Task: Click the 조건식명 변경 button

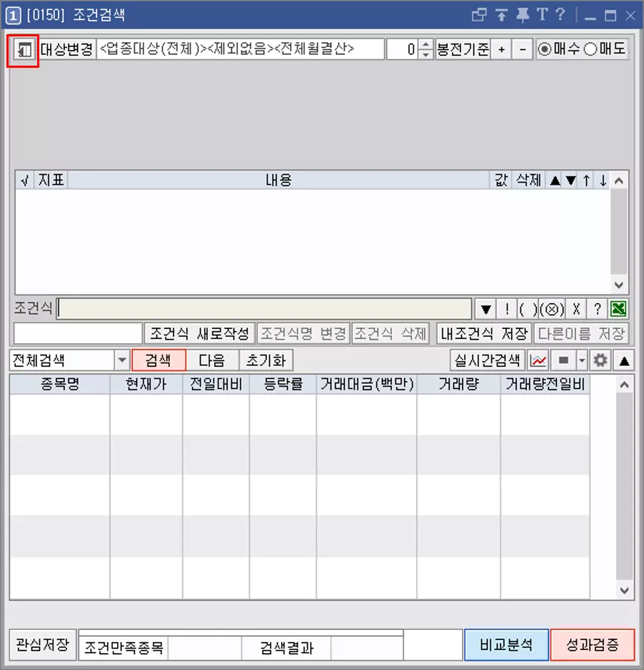Action: [303, 333]
